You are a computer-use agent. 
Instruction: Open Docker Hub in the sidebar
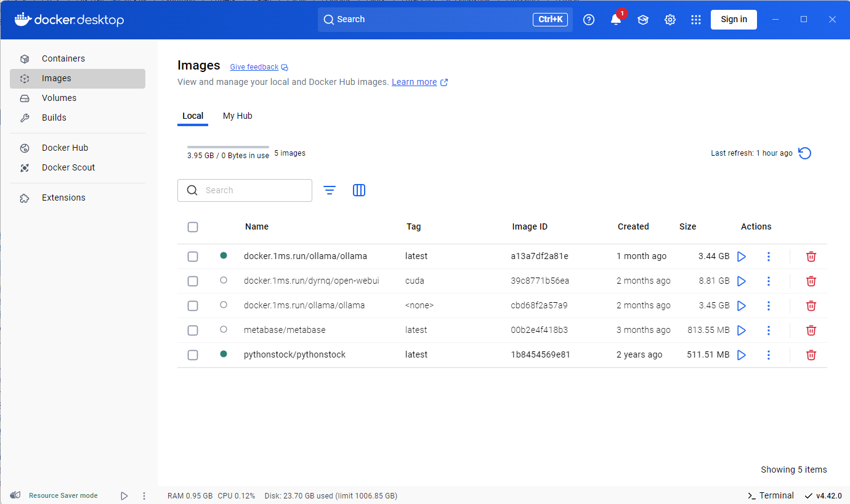pyautogui.click(x=78, y=148)
